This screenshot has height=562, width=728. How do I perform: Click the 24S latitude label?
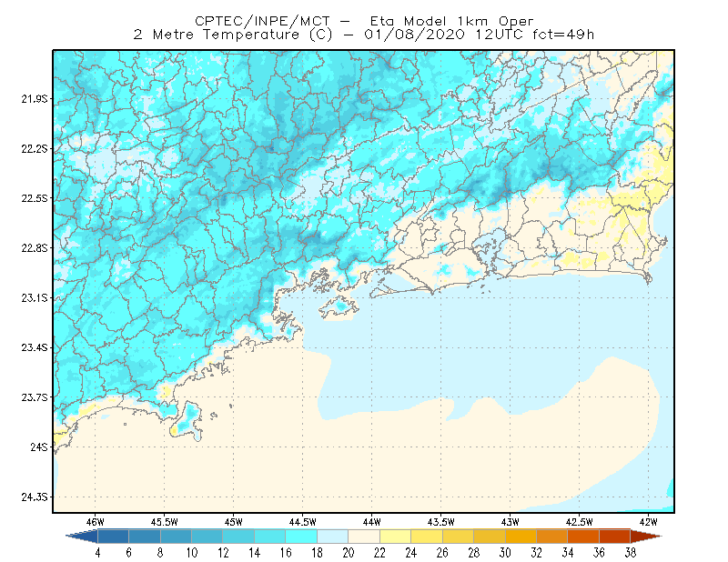click(x=39, y=447)
